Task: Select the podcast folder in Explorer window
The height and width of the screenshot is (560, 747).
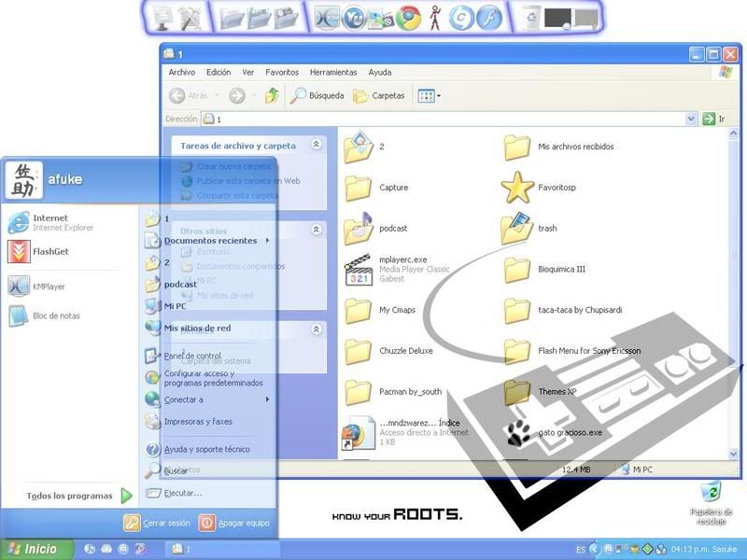Action: [376, 229]
